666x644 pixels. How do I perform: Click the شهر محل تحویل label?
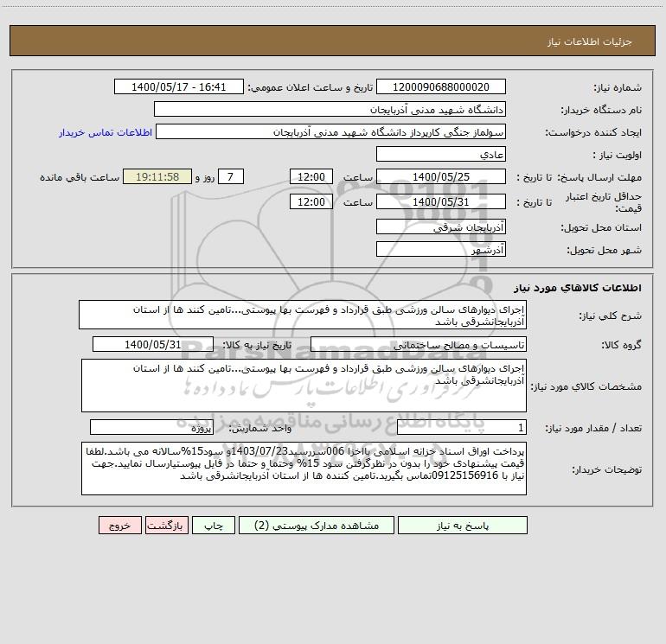604,250
